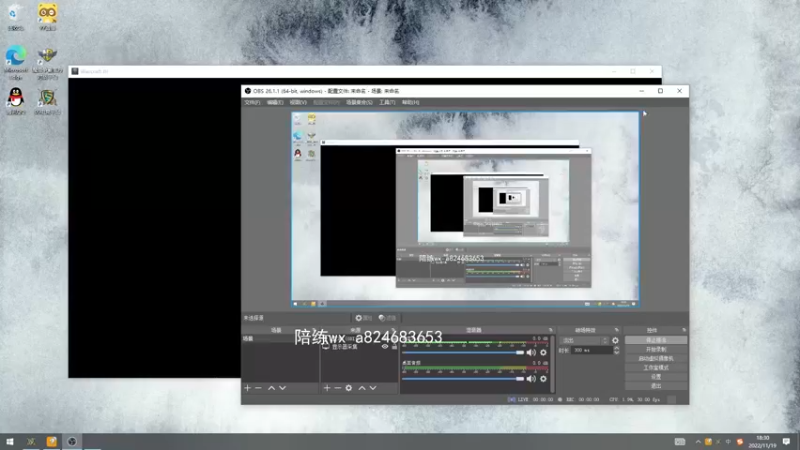The height and width of the screenshot is (450, 800).
Task: Move the selected scene down
Action: pyautogui.click(x=283, y=388)
